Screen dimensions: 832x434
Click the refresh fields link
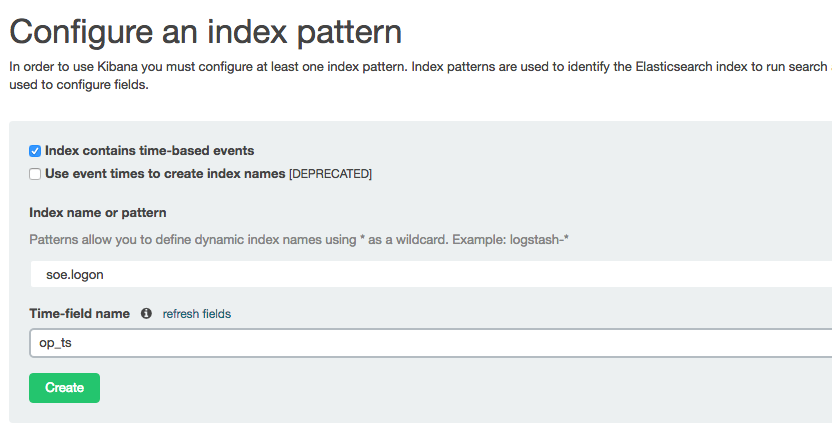point(197,314)
